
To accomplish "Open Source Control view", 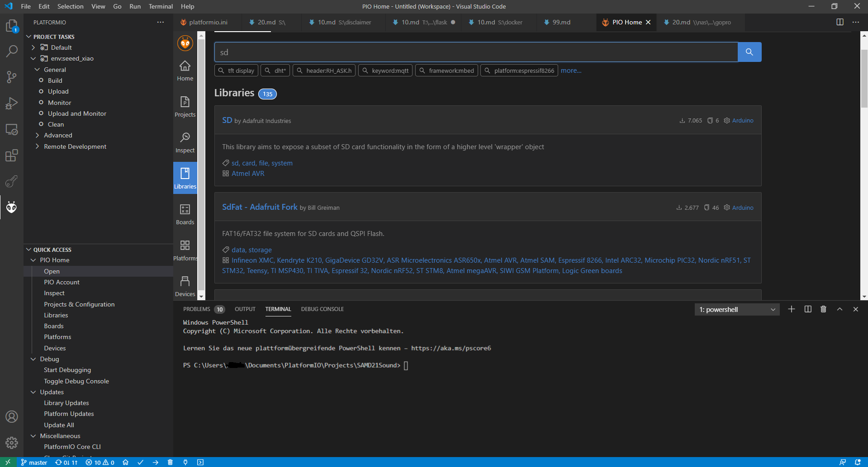I will [x=12, y=77].
